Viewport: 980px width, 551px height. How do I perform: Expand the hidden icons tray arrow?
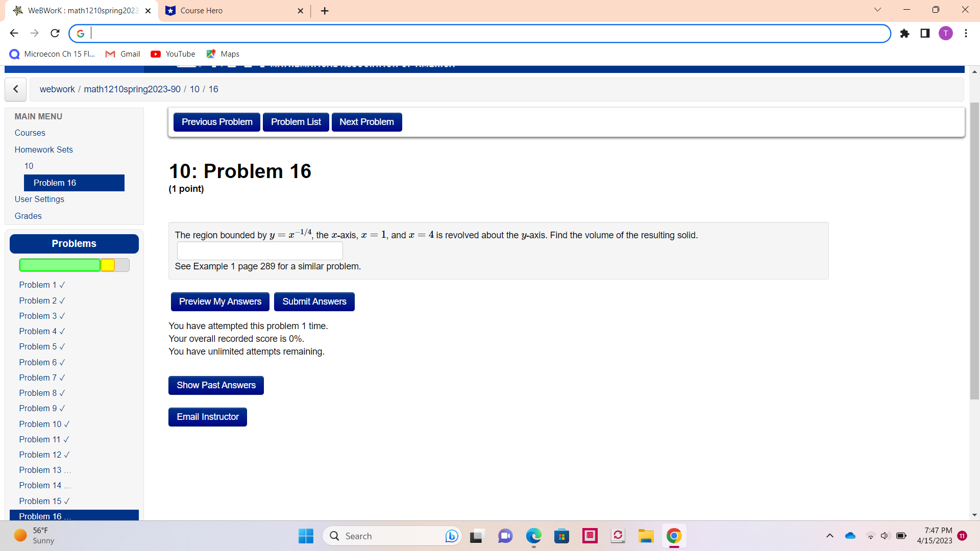829,536
